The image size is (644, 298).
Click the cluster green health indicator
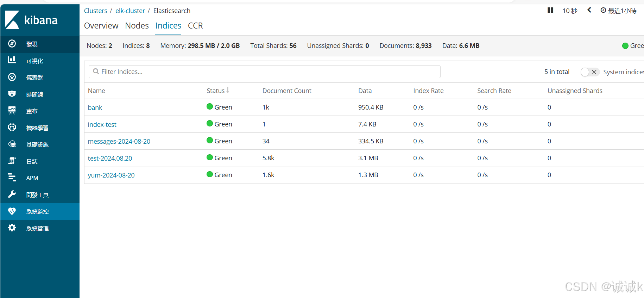tap(625, 46)
